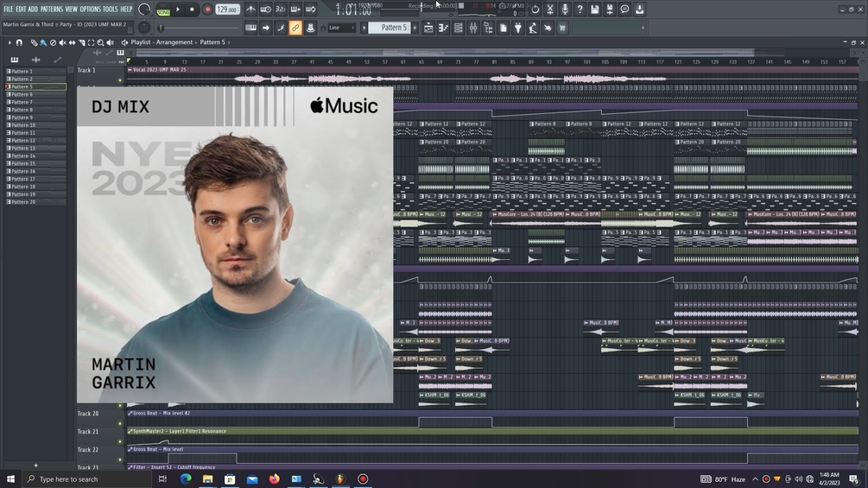868x488 pixels.
Task: Open the TOOLS menu
Action: 111,10
